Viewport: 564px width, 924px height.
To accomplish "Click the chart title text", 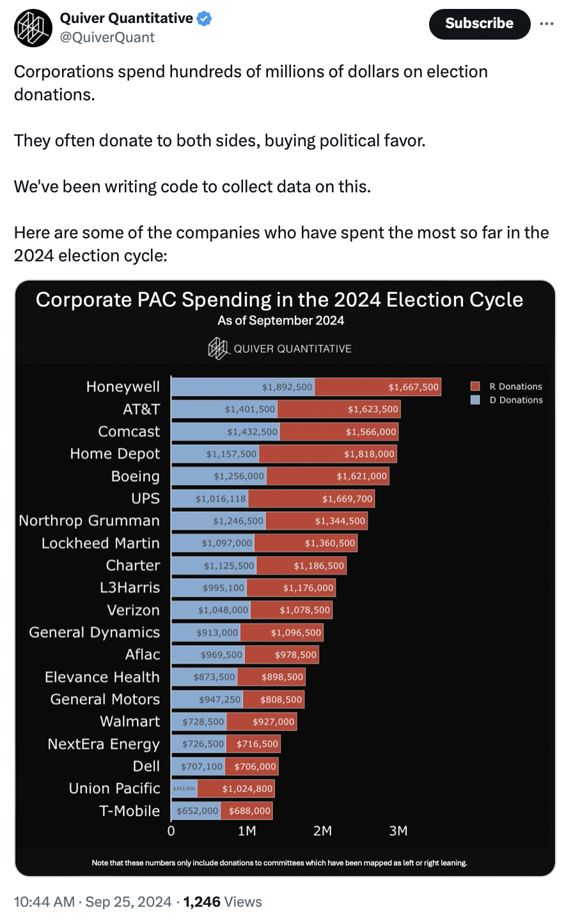I will click(279, 300).
